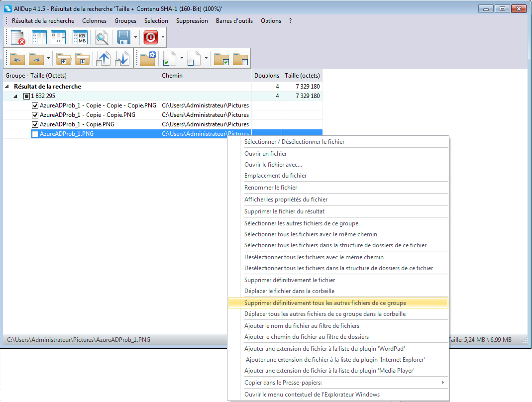
Task: Collapse the 'Résultat de la recherche' tree node
Action: (x=7, y=87)
